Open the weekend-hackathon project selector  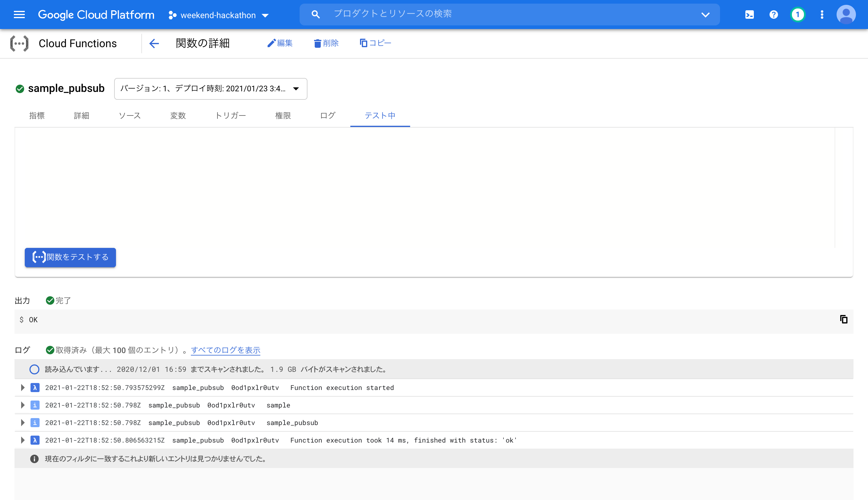pyautogui.click(x=218, y=15)
